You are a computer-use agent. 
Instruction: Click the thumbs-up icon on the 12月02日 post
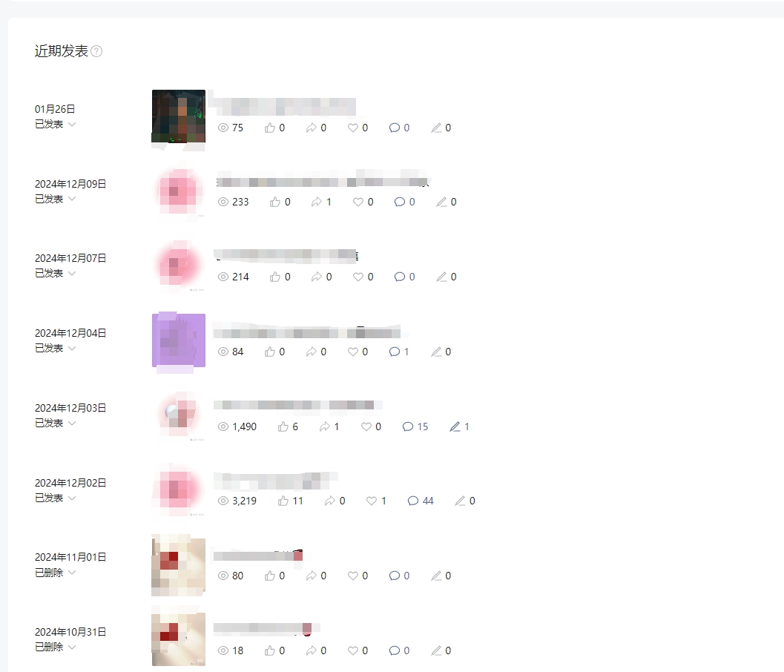[283, 501]
